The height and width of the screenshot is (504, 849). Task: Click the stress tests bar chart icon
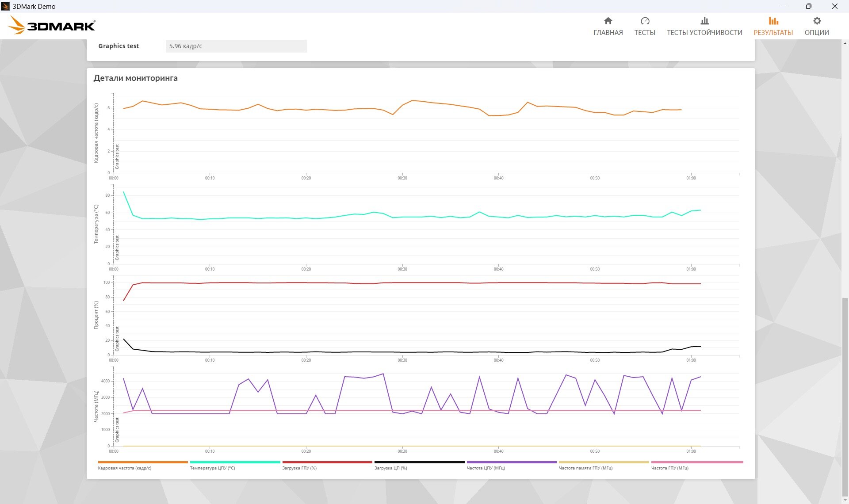704,21
